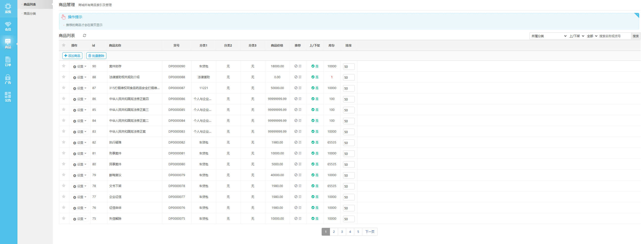Open the 上/下架 filter dropdown
This screenshot has height=244, width=644.
click(577, 36)
